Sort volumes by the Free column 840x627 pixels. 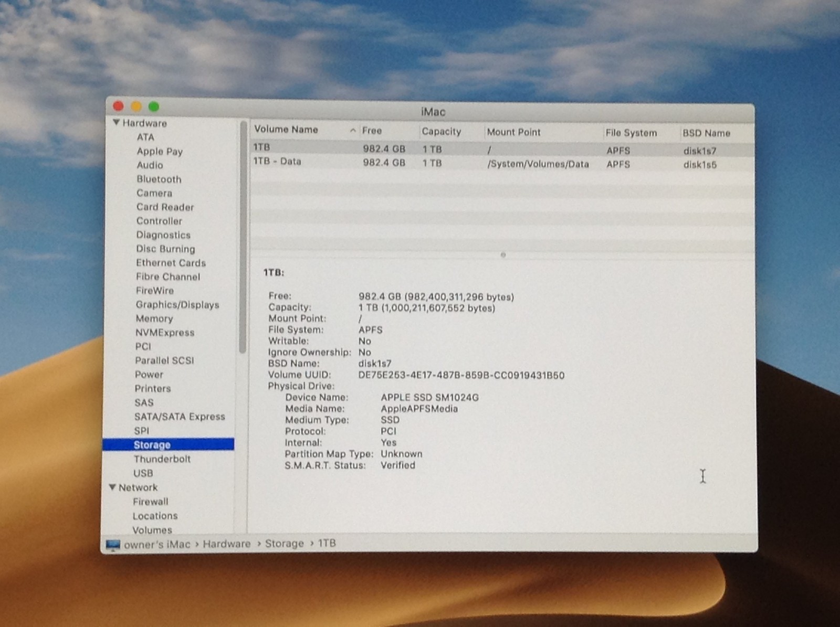pos(389,131)
